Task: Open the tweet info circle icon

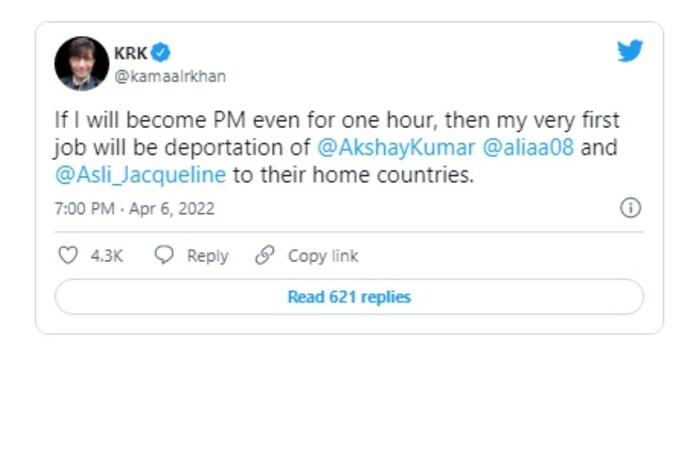Action: (x=630, y=208)
